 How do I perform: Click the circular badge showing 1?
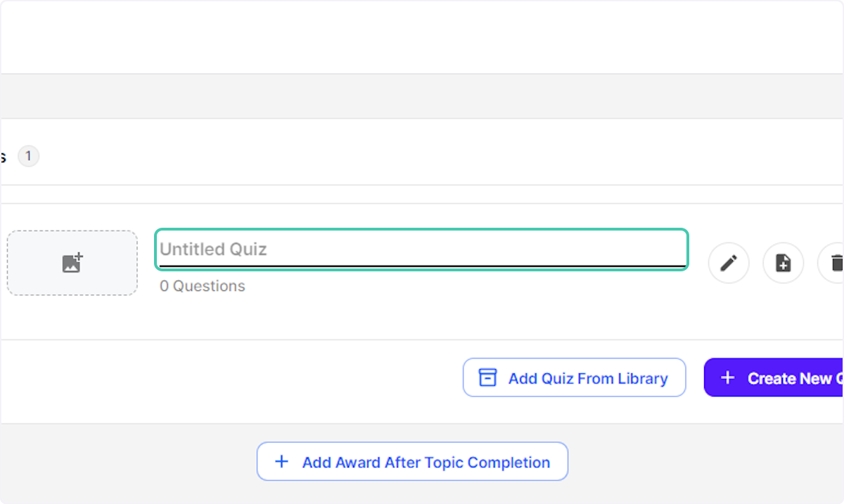29,156
